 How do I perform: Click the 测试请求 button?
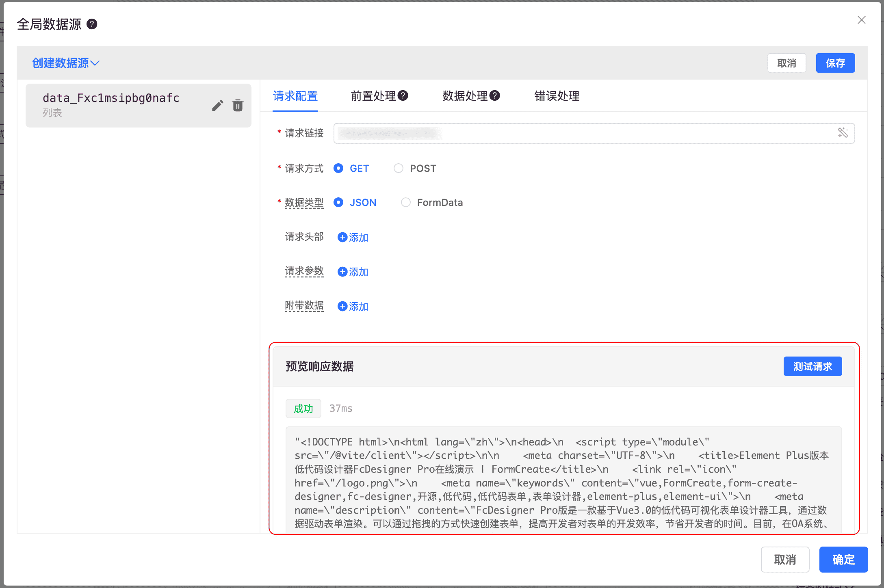812,367
